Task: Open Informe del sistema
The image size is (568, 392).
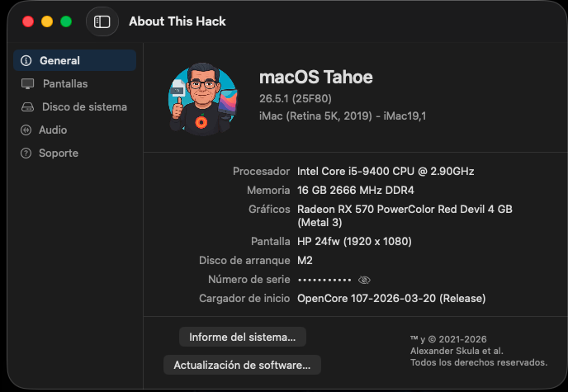Action: [x=243, y=337]
